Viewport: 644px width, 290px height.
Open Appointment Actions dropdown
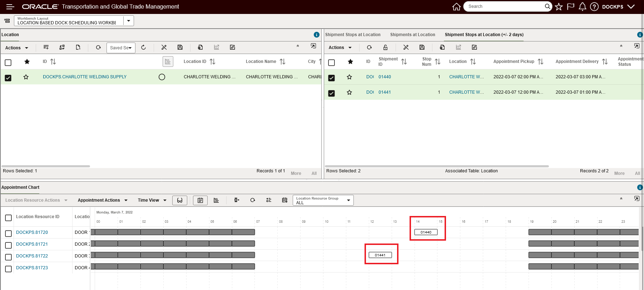click(103, 200)
